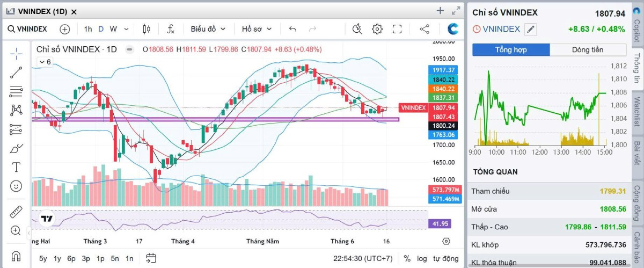Open the Thông tin side tab
This screenshot has width=644, height=268.
[x=637, y=68]
